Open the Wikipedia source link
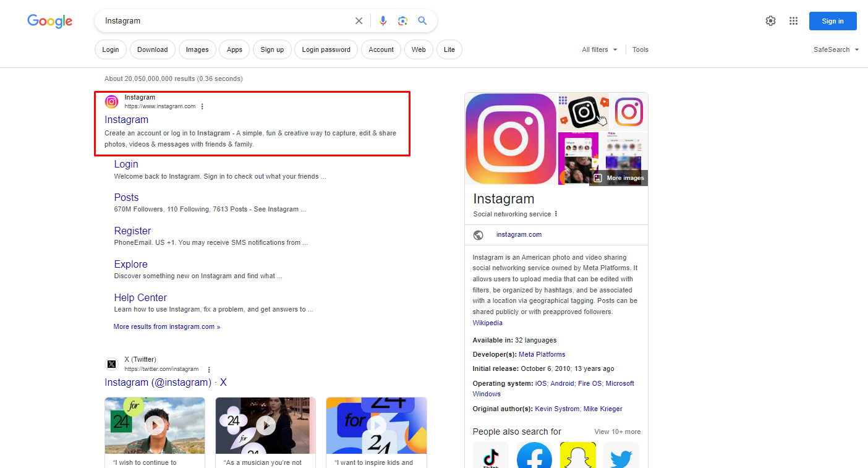 point(488,323)
